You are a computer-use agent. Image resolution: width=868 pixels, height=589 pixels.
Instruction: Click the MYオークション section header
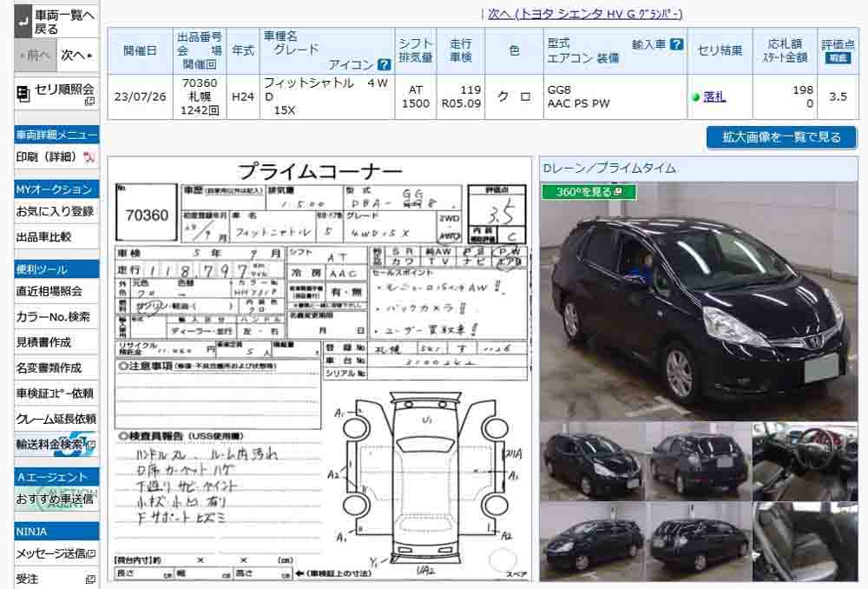56,189
